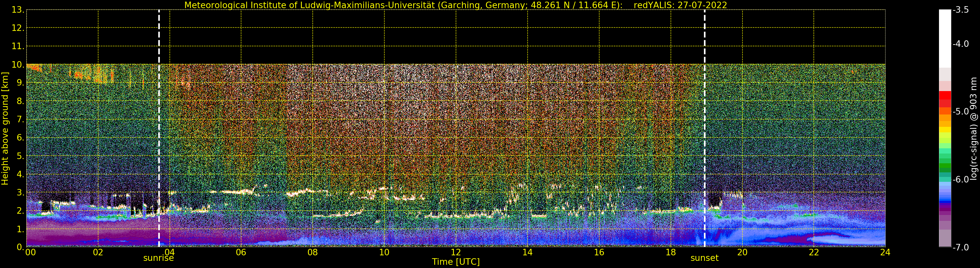Click the height tick label '7.'
The image size is (980, 268).
coord(20,119)
